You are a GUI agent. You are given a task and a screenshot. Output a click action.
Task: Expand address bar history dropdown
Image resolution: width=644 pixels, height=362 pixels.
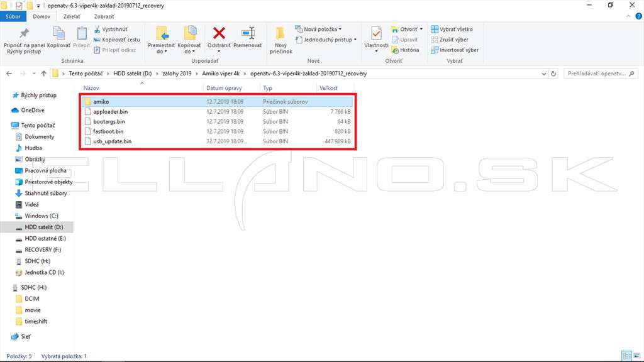(544, 74)
